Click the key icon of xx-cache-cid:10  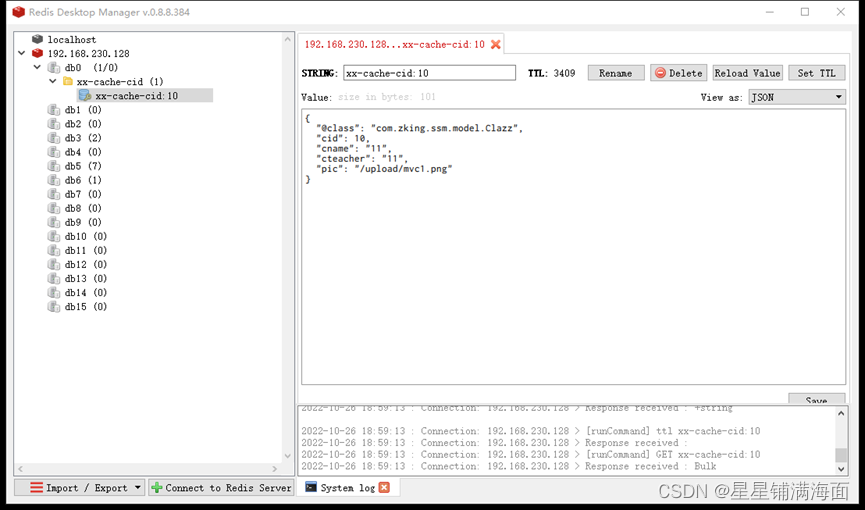(85, 95)
